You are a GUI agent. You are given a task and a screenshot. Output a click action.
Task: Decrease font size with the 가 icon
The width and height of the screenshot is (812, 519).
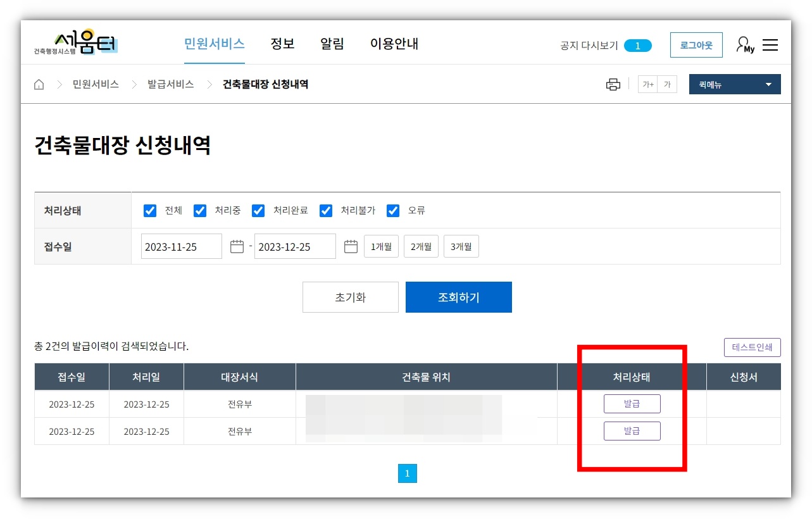point(666,84)
